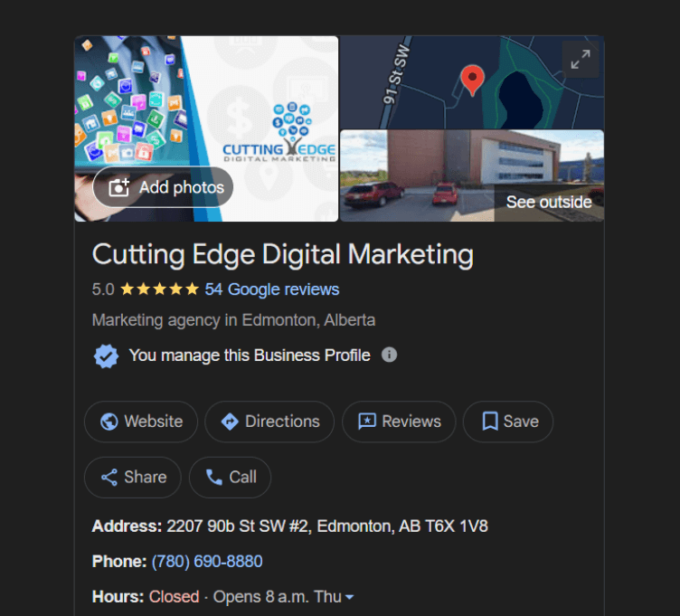
Task: Click Marketing agency in Edmonton, Alberta text
Action: coord(233,320)
